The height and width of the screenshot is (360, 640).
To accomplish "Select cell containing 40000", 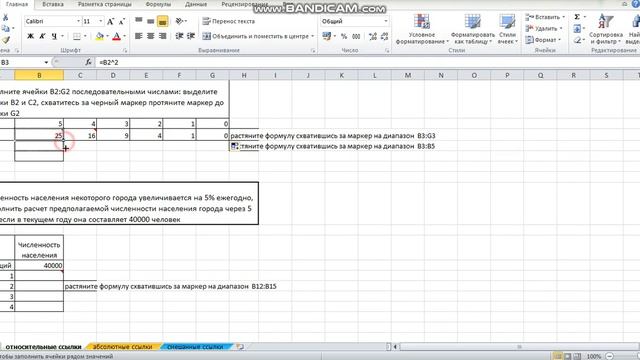I will [39, 265].
